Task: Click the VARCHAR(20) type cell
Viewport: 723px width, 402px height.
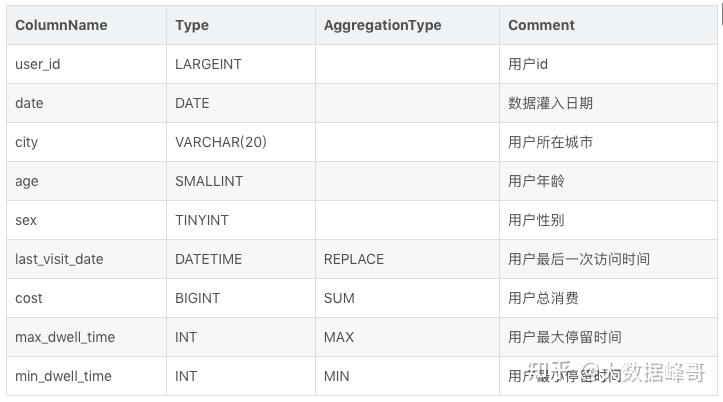Action: pos(221,142)
